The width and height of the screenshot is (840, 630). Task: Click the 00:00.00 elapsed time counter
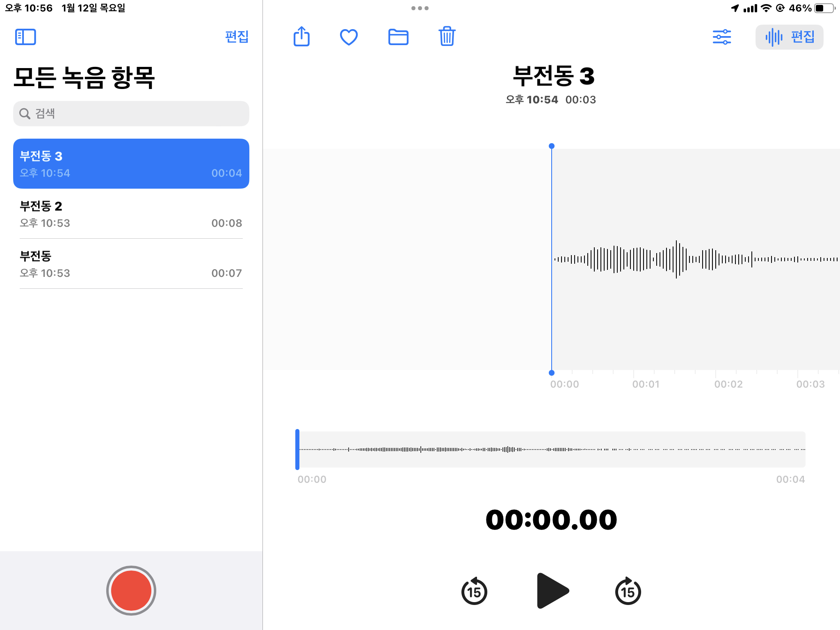(551, 520)
